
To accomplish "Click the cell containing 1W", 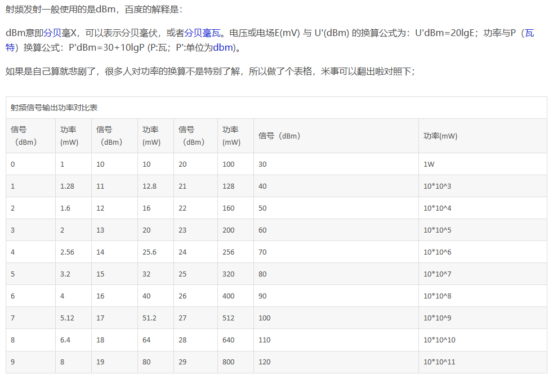I will point(428,164).
